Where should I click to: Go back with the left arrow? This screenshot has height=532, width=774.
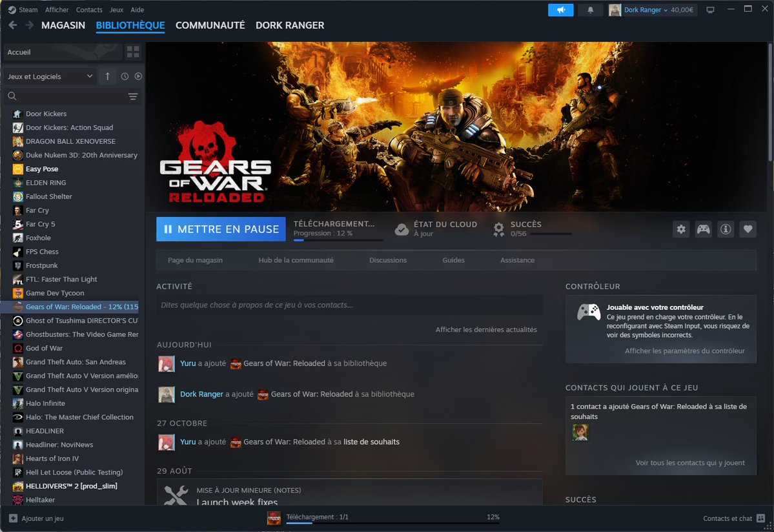13,25
